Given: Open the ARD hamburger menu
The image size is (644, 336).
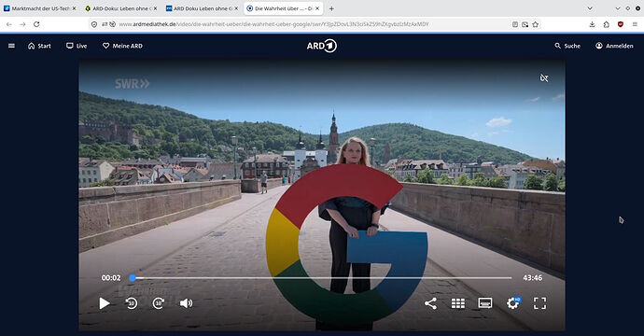Looking at the screenshot, I should pos(11,46).
